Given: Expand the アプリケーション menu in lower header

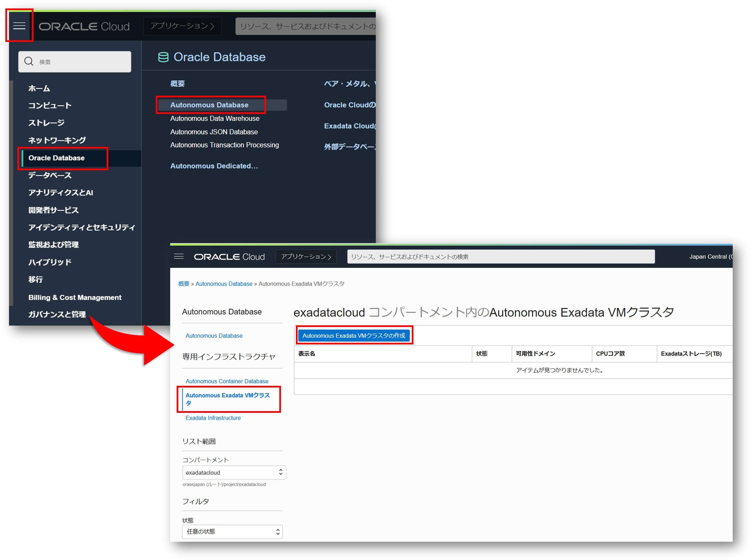Looking at the screenshot, I should coord(306,257).
